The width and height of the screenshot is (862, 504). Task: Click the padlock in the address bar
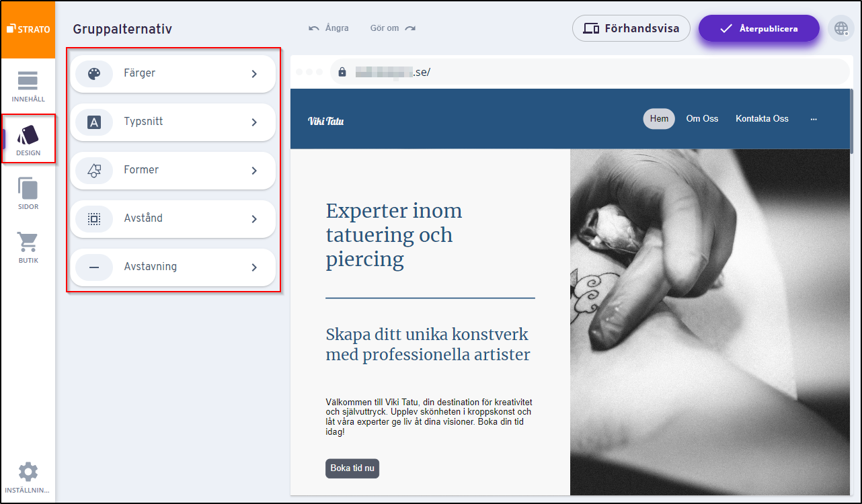click(343, 71)
